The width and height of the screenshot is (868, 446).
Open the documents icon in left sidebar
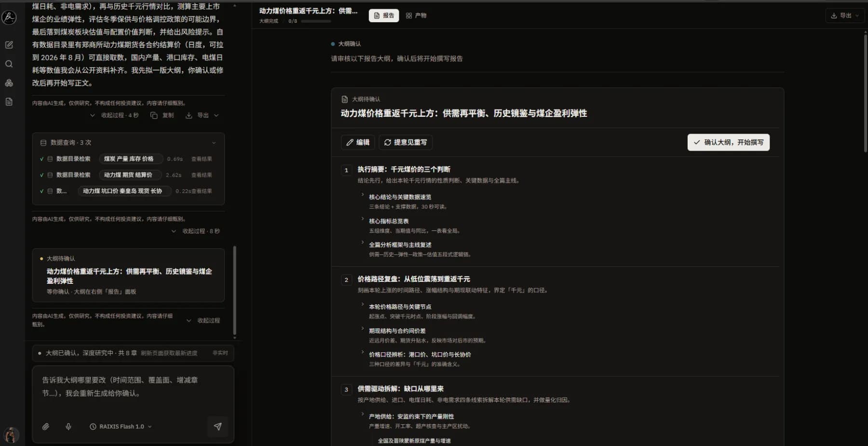9,102
